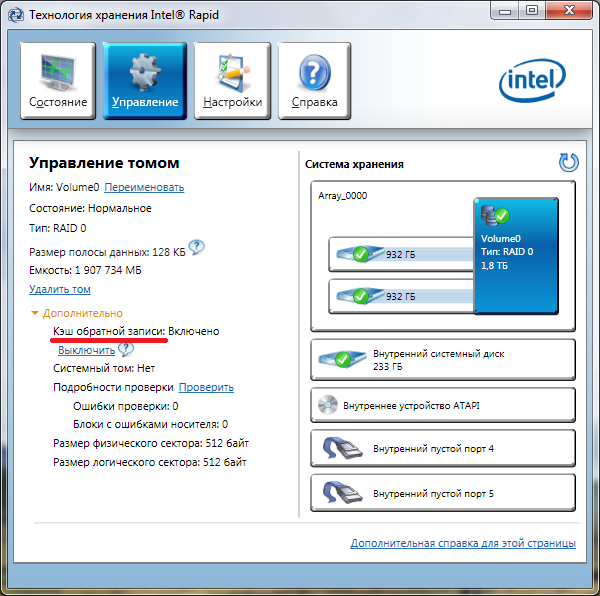The height and width of the screenshot is (596, 600).
Task: Click the Intel logo
Action: click(x=532, y=80)
